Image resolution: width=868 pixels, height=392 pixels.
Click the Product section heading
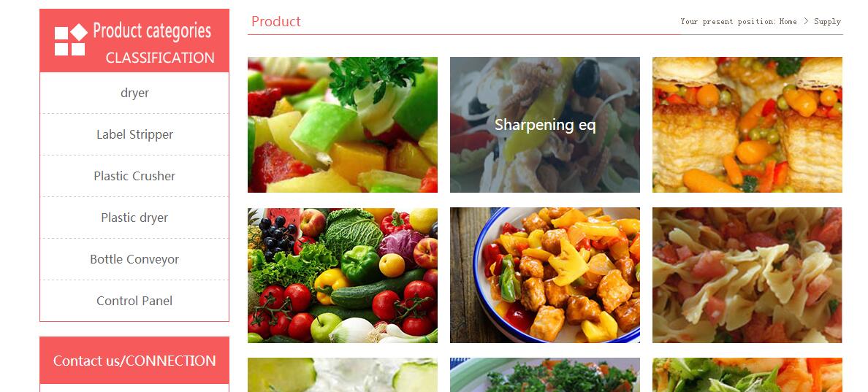pyautogui.click(x=275, y=22)
